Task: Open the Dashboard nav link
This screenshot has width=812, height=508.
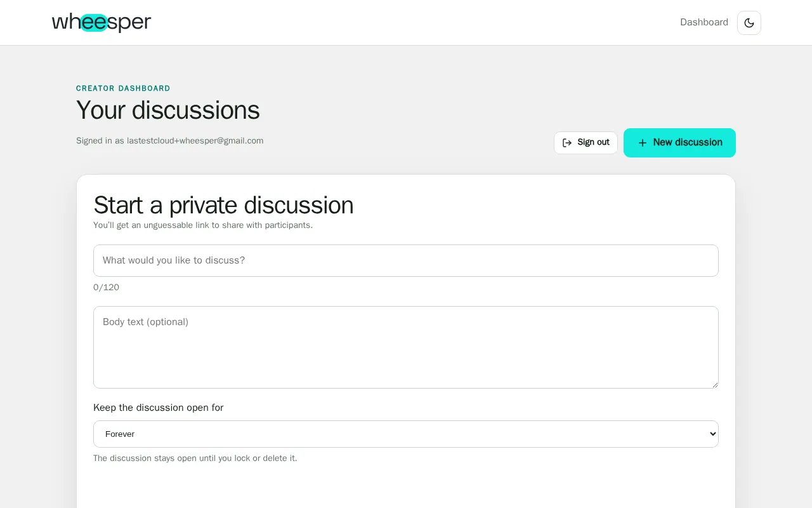Action: (704, 22)
